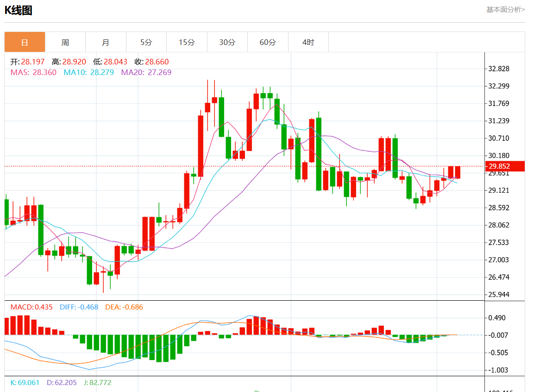The image size is (534, 392).
Task: Click the 26.474 price axis label
Action: tap(499, 277)
